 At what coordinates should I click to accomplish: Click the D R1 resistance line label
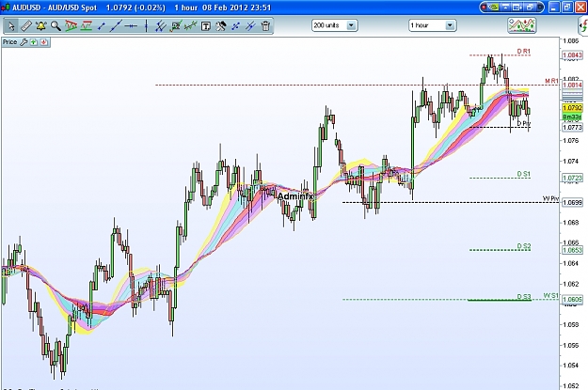[523, 51]
